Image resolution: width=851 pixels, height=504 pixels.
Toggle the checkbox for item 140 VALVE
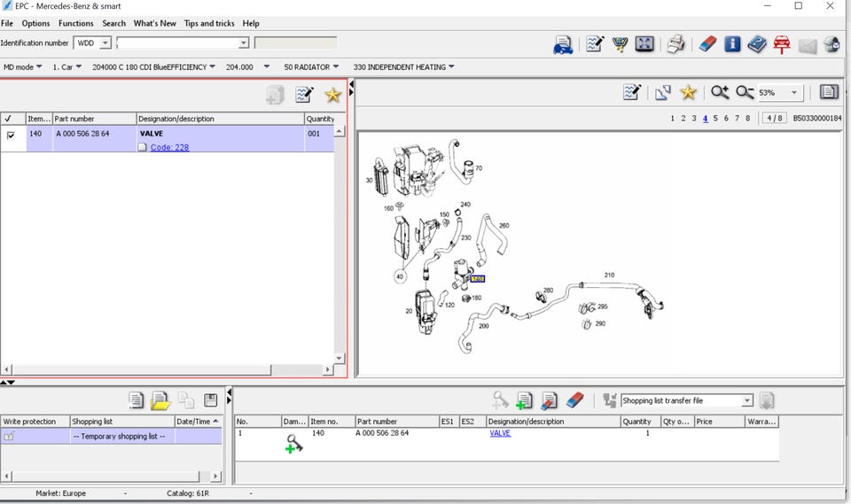point(11,136)
